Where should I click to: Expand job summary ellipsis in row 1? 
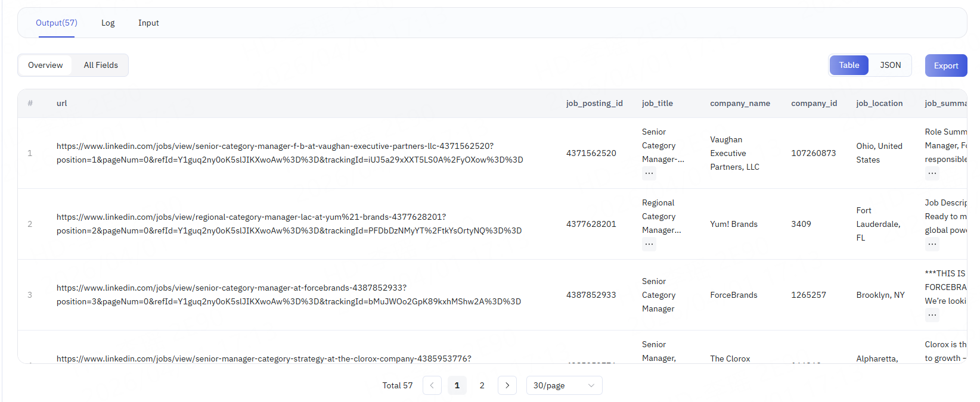tap(932, 173)
